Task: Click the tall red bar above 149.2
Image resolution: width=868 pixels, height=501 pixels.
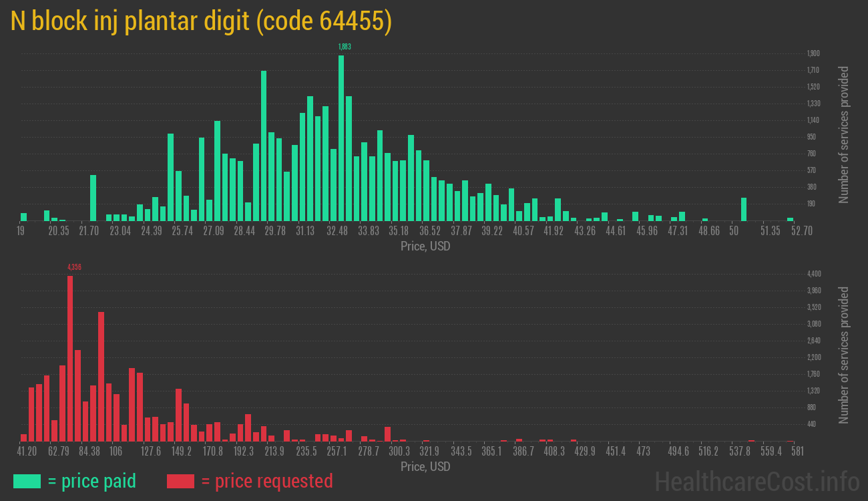Action: (x=178, y=415)
